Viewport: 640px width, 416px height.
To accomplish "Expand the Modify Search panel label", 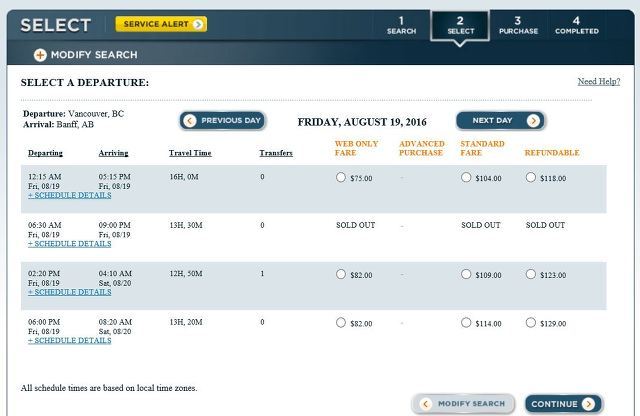I will pos(94,55).
